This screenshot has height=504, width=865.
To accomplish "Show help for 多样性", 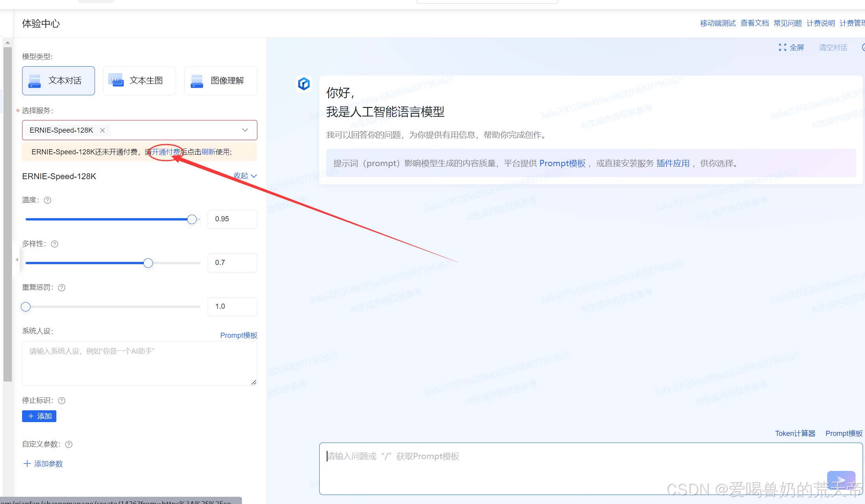I will [55, 244].
